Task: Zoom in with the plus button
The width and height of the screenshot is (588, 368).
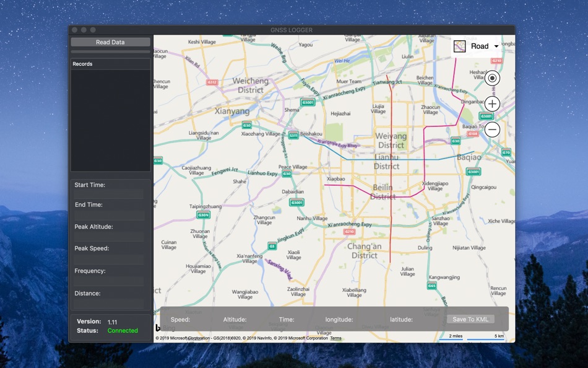Action: point(492,104)
